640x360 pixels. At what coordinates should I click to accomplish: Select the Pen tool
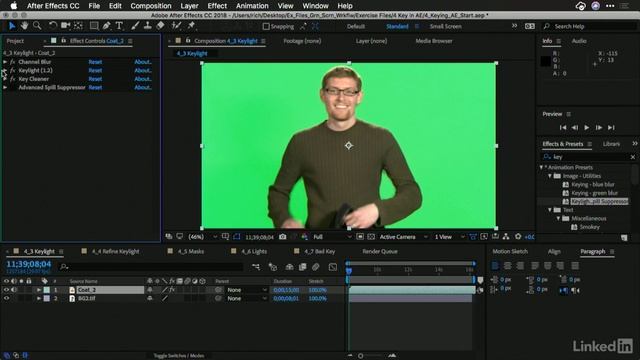pos(107,26)
